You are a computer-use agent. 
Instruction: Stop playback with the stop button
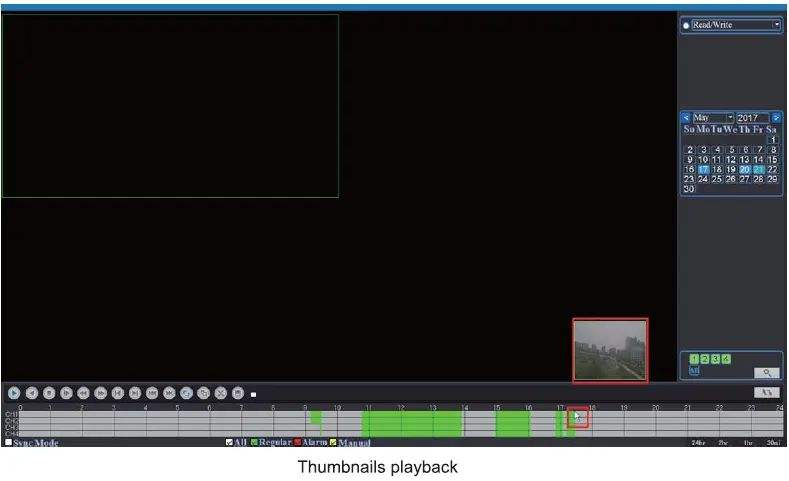(49, 393)
